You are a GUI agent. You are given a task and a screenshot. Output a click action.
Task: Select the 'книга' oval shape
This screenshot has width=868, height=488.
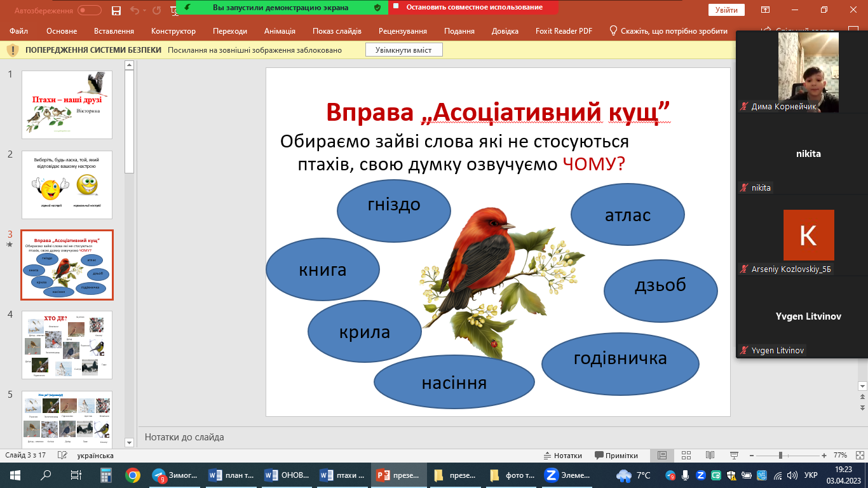coord(323,270)
